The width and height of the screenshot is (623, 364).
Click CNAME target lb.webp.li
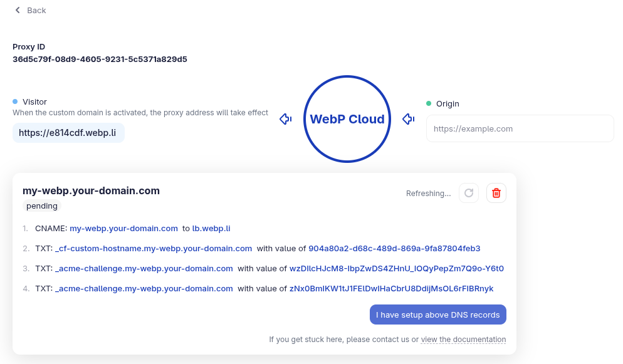tap(211, 229)
